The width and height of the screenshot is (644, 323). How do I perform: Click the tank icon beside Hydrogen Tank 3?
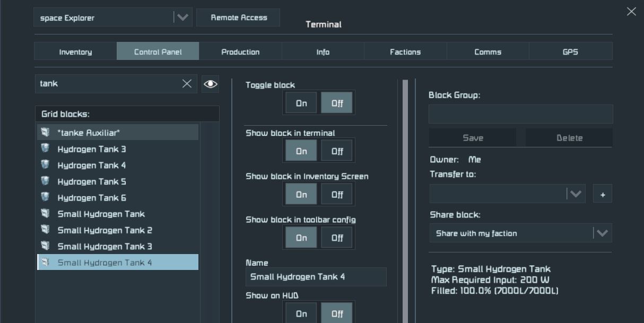click(46, 149)
